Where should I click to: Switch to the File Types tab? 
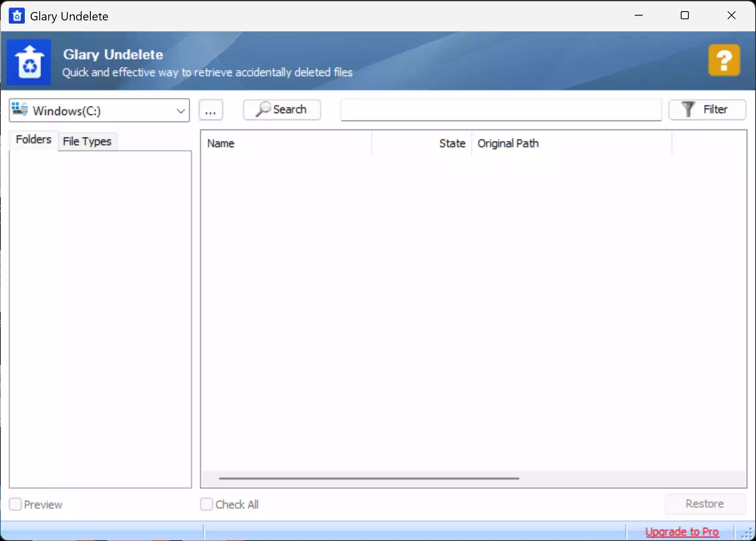[87, 141]
